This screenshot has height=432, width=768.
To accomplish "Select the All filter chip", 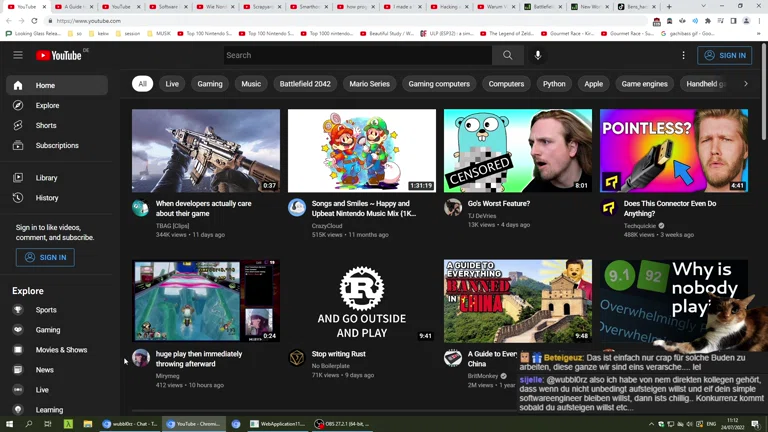I will pos(143,84).
